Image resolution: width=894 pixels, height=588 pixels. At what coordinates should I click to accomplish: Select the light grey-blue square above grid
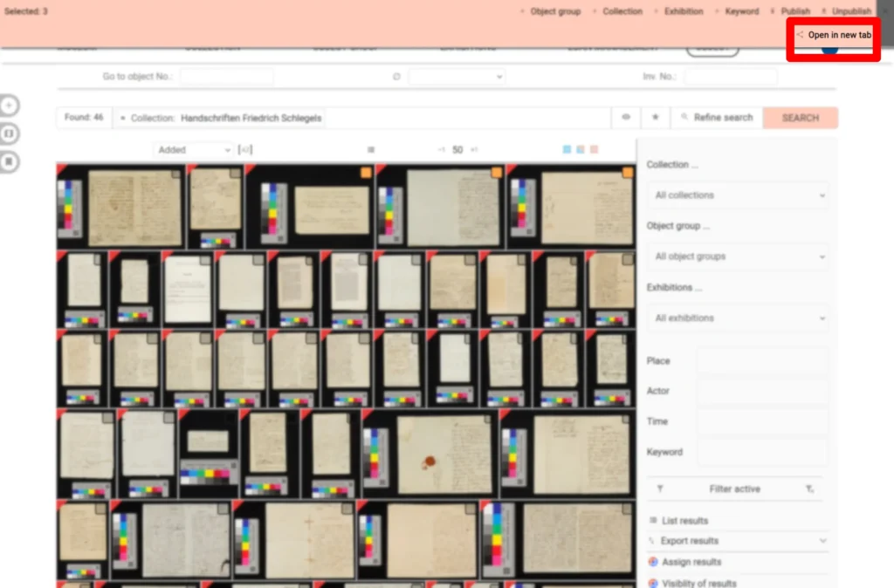(x=581, y=149)
